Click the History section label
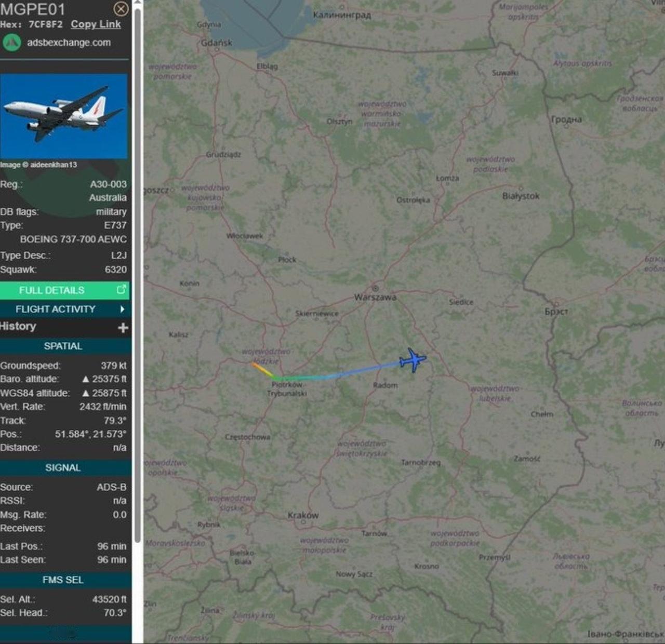The image size is (665, 644). [x=18, y=326]
